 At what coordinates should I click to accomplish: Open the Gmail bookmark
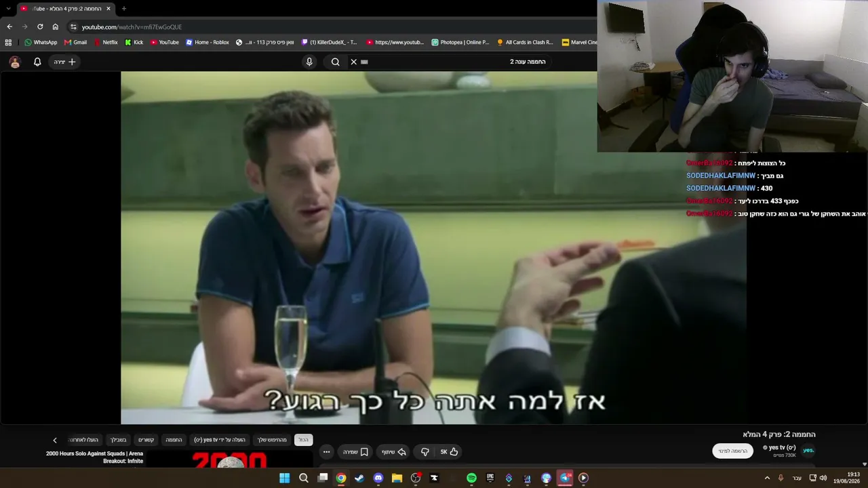[75, 42]
